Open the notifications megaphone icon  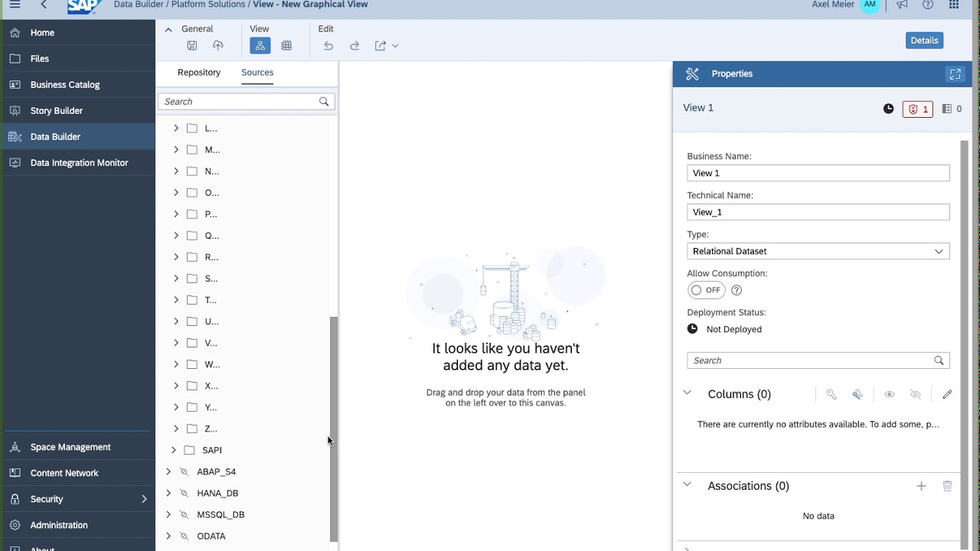(x=902, y=5)
